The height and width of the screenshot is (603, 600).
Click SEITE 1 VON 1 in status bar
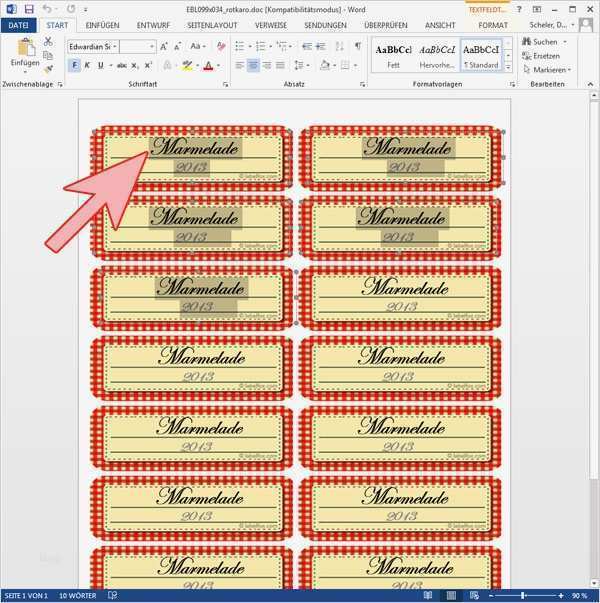click(x=26, y=596)
